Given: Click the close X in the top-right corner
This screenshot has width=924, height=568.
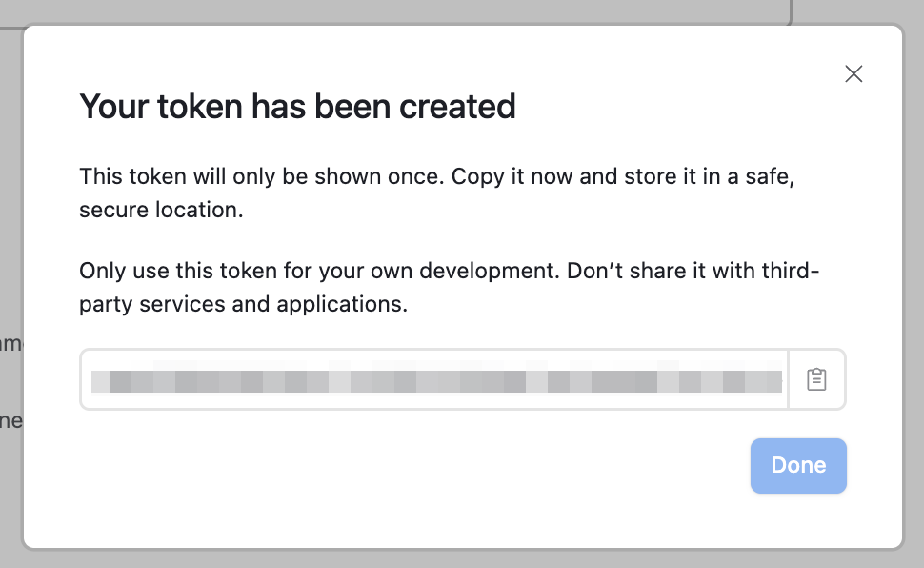Looking at the screenshot, I should pyautogui.click(x=854, y=73).
